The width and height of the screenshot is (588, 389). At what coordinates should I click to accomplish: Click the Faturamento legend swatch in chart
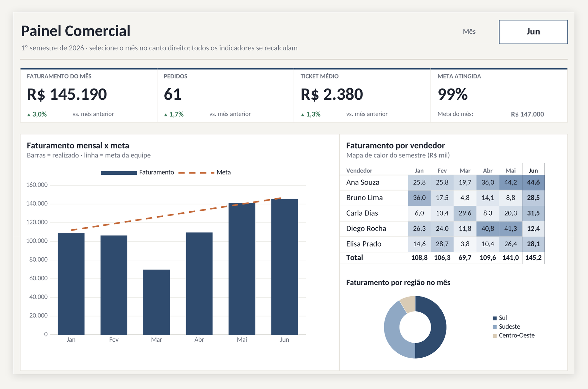pyautogui.click(x=119, y=173)
